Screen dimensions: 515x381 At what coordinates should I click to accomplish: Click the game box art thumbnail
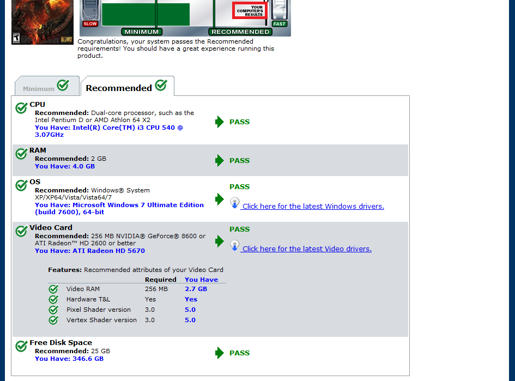click(x=42, y=22)
